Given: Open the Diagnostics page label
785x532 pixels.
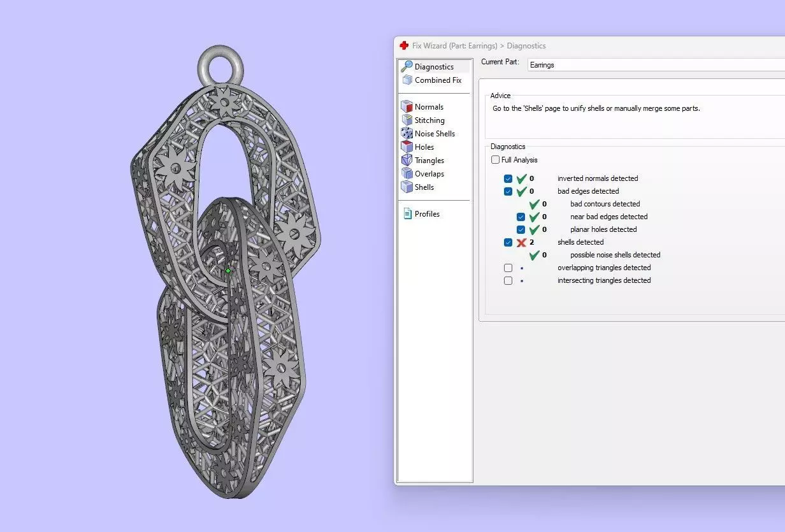Looking at the screenshot, I should [434, 67].
